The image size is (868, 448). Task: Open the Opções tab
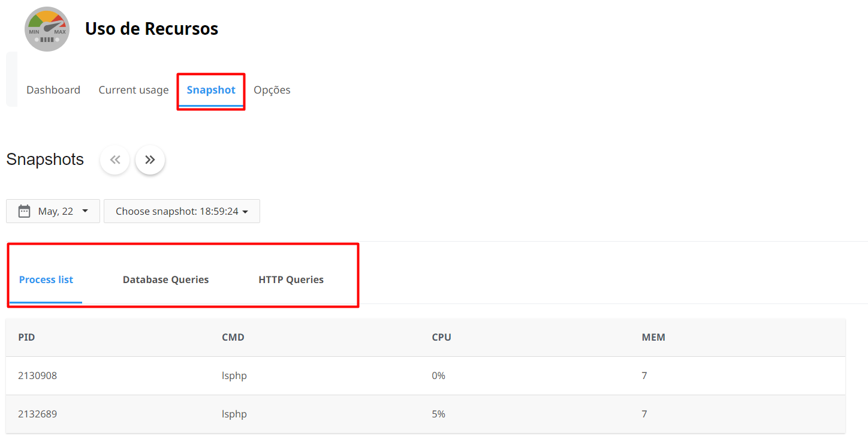[272, 90]
